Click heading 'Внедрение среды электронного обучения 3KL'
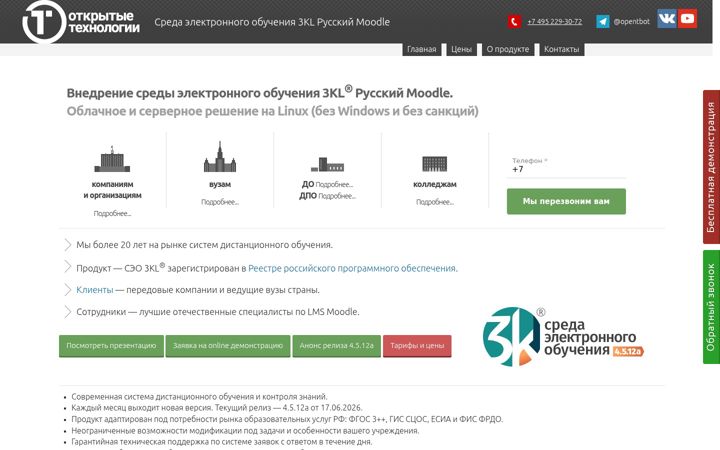The image size is (720, 450). point(259,93)
